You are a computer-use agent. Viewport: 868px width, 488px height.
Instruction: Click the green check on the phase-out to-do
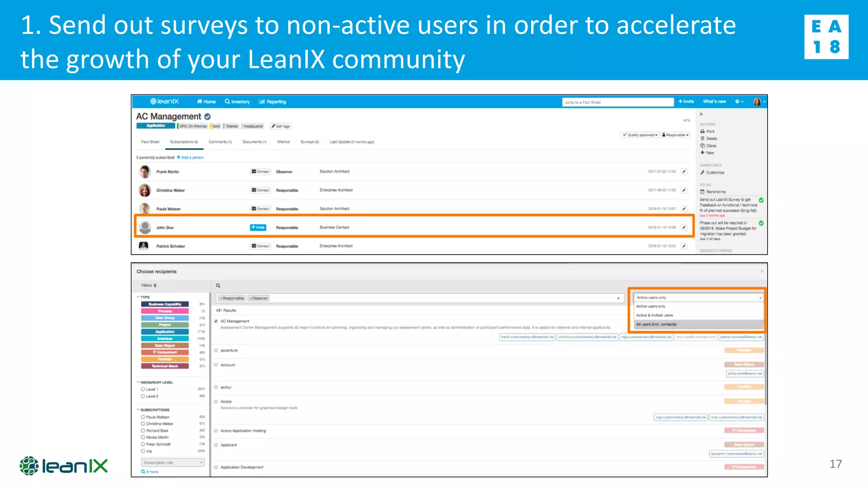coord(761,223)
